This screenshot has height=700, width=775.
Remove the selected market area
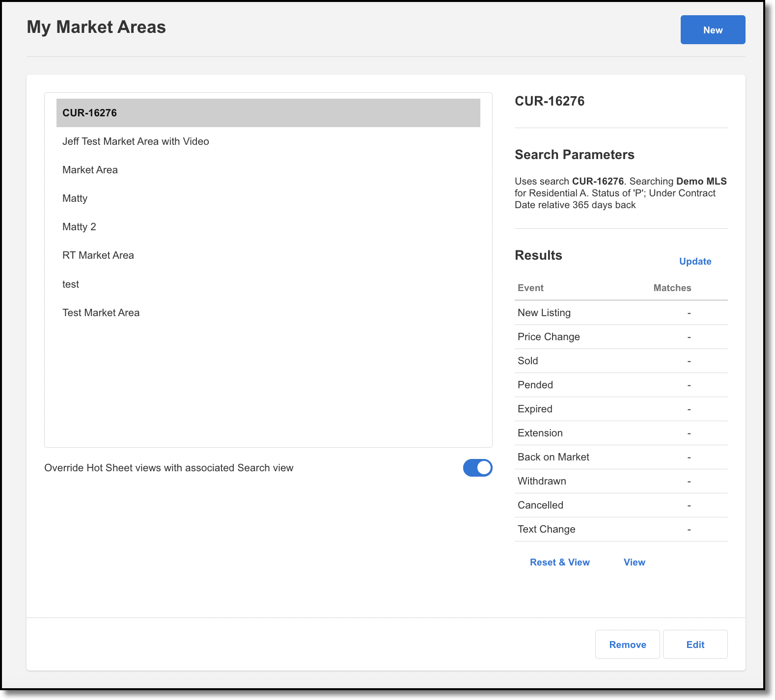point(628,645)
